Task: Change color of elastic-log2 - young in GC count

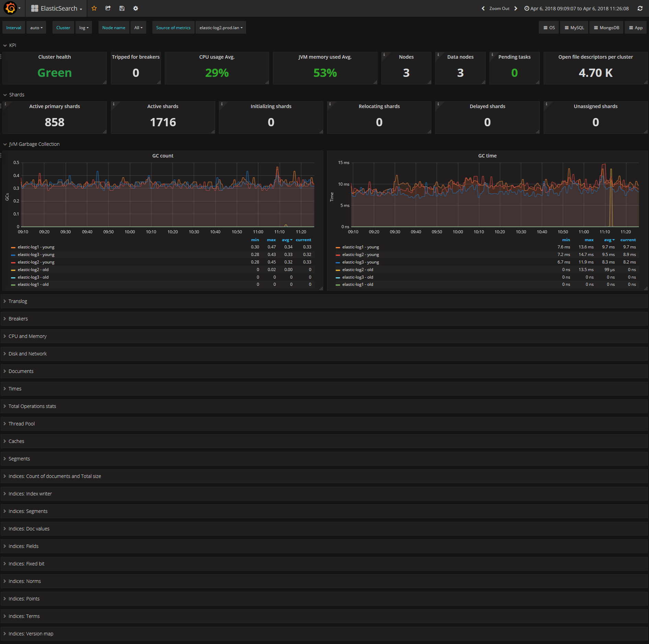Action: click(13, 262)
